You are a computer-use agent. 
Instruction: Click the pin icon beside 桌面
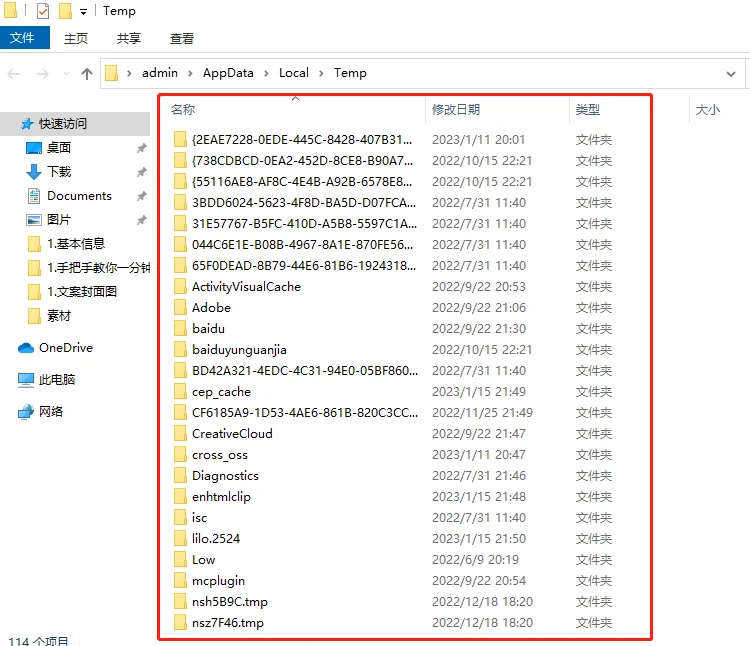point(141,148)
